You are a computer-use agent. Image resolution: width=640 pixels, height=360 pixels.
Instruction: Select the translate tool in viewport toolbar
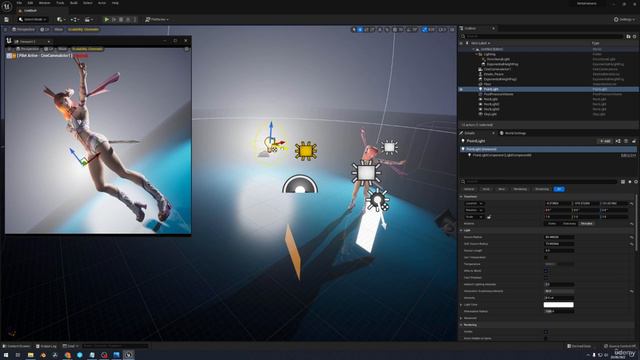click(x=360, y=29)
